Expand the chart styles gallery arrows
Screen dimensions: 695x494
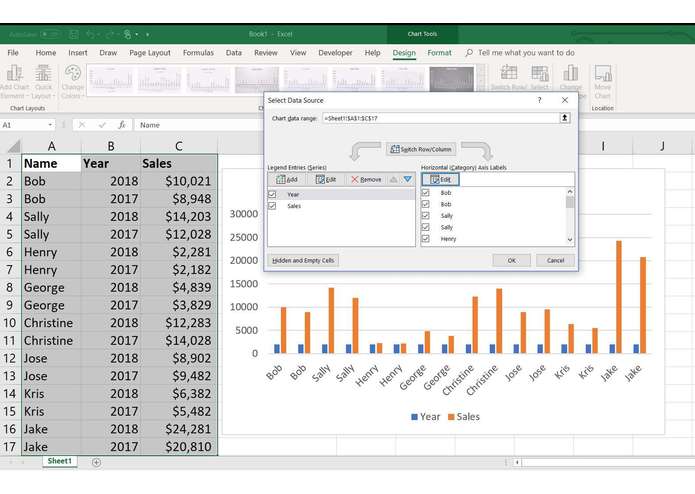(480, 79)
